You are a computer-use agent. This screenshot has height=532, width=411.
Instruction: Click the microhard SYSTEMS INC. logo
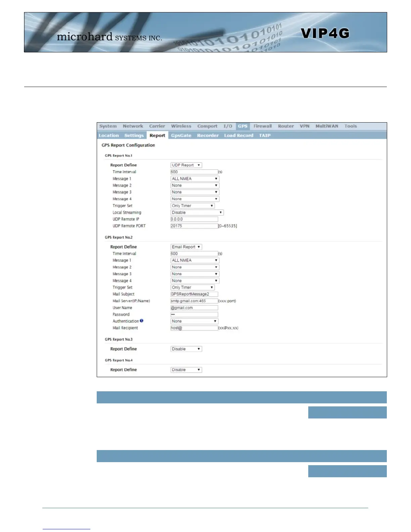coord(109,37)
